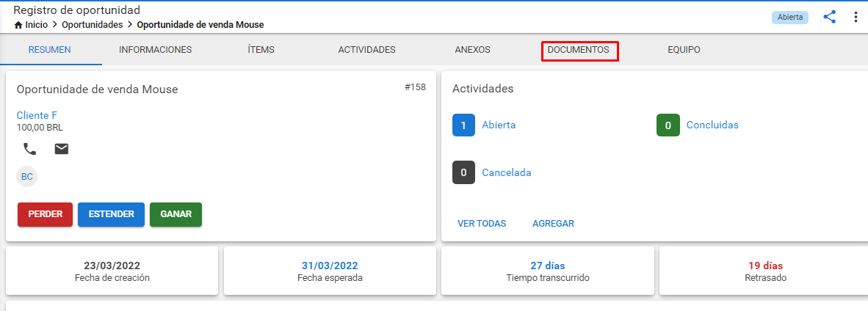
Task: Switch to the RESUMEN tab
Action: coord(50,50)
